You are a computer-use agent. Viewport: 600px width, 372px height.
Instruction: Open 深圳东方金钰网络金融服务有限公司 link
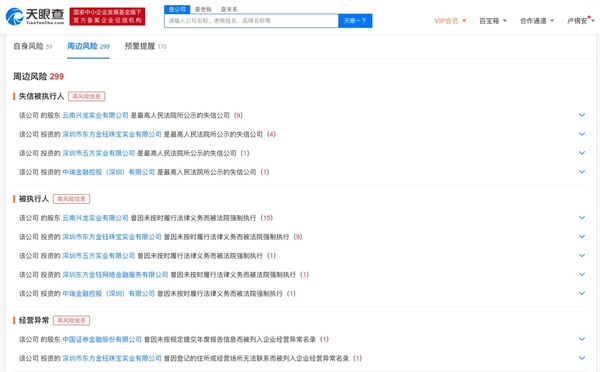[x=115, y=275]
